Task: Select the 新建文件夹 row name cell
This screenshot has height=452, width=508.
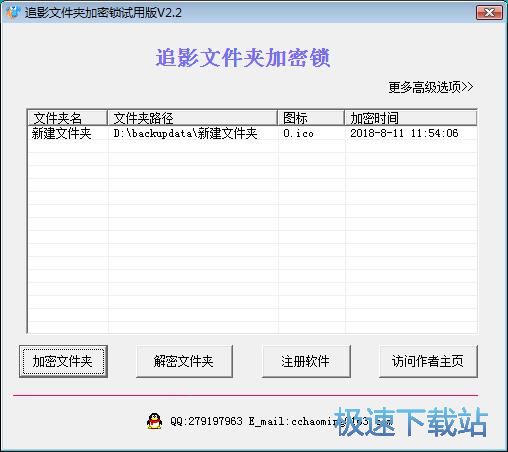Action: (62, 133)
